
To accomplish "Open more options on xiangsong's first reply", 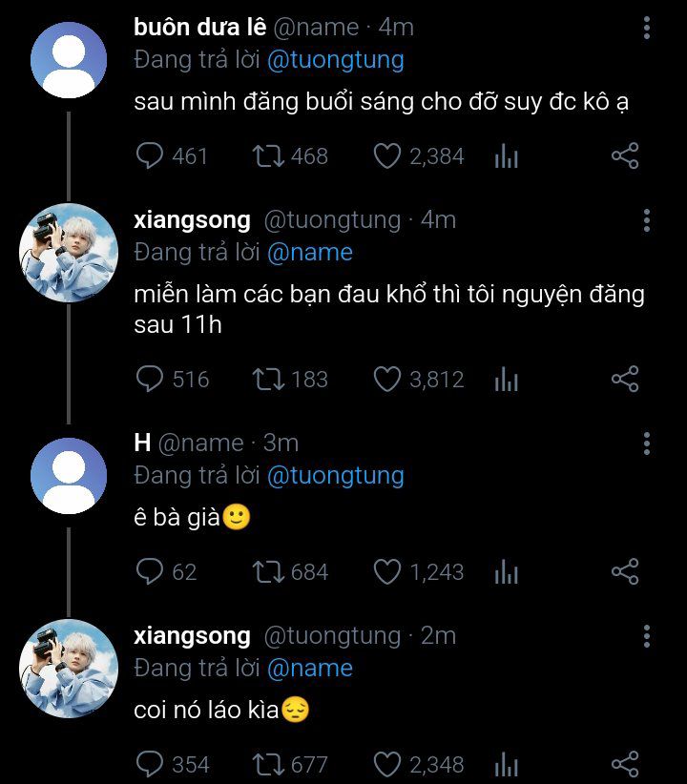I will tap(647, 220).
